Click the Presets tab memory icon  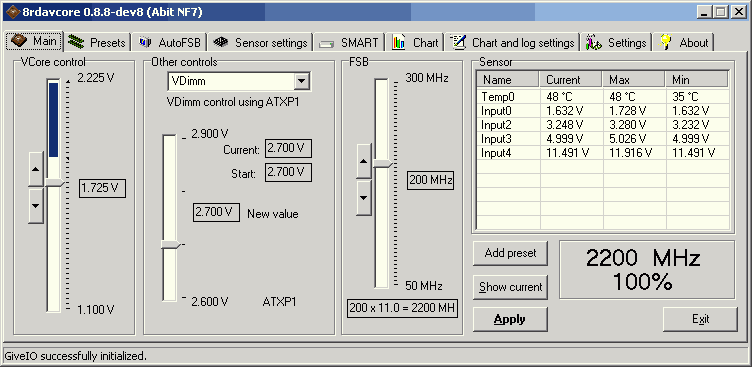click(x=76, y=42)
